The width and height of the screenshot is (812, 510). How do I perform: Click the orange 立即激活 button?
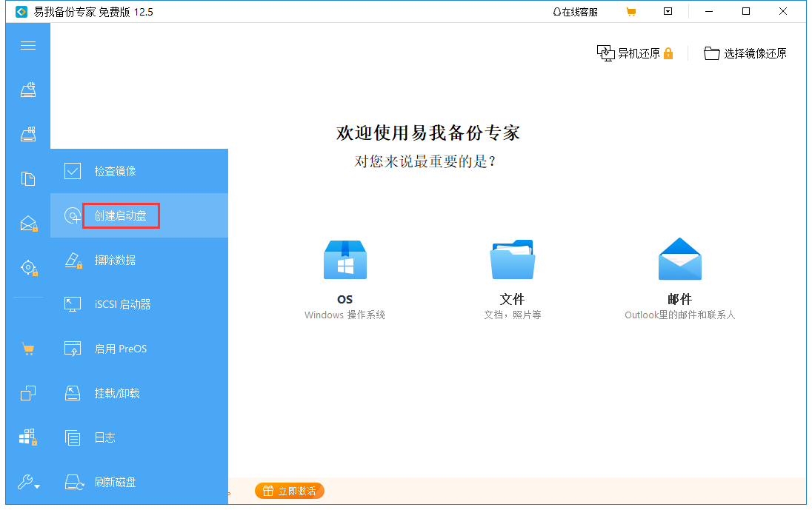coord(290,491)
